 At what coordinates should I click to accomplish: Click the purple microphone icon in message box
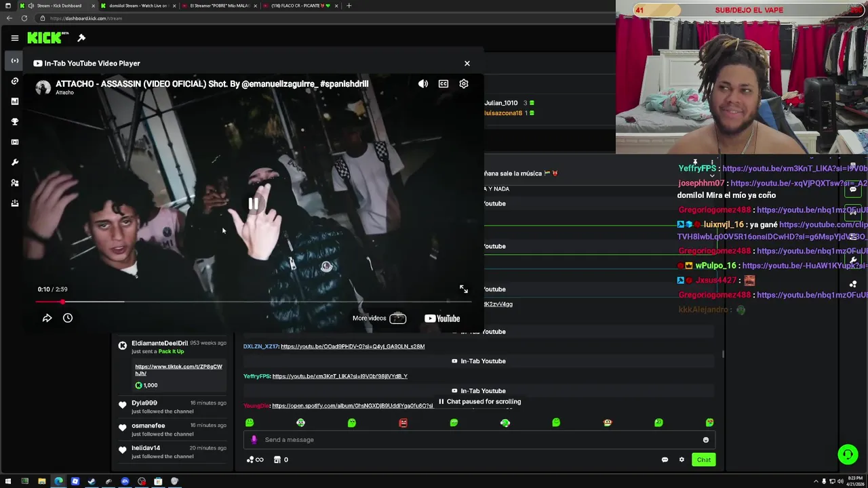click(254, 440)
